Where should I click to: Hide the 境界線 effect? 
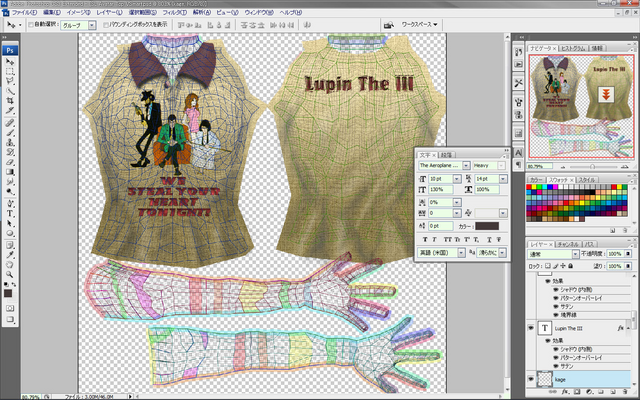pyautogui.click(x=556, y=315)
